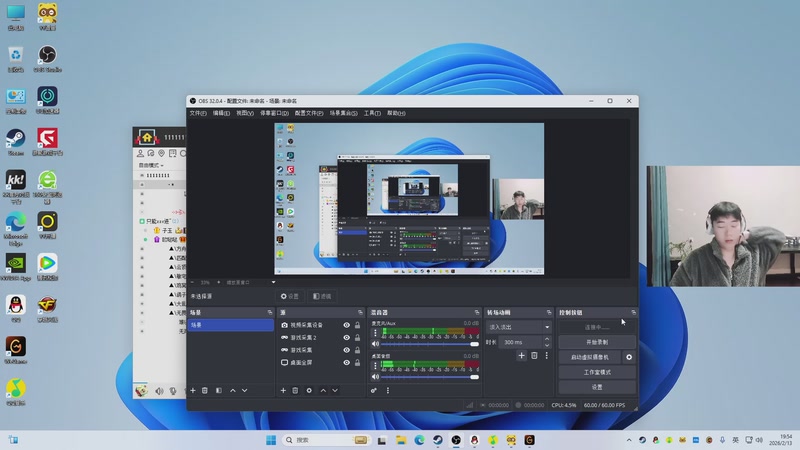Add a transition with the plus icon
This screenshot has height=450, width=800.
coord(521,356)
